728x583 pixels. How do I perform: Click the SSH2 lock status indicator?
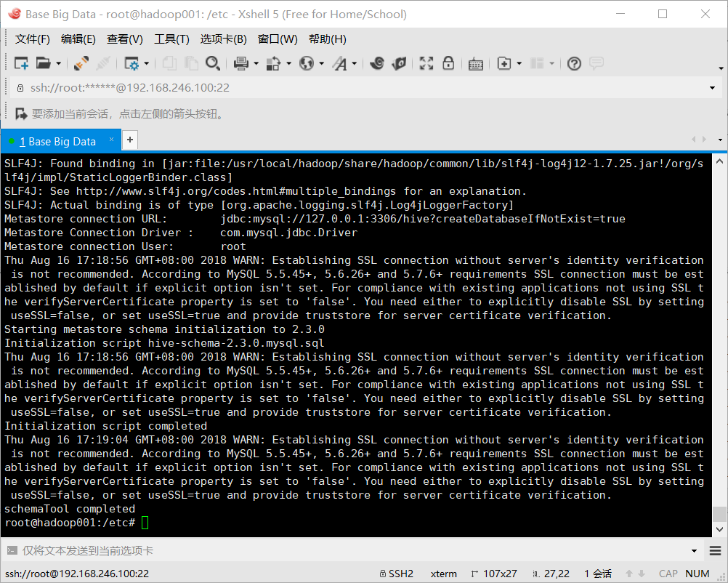[x=397, y=574]
